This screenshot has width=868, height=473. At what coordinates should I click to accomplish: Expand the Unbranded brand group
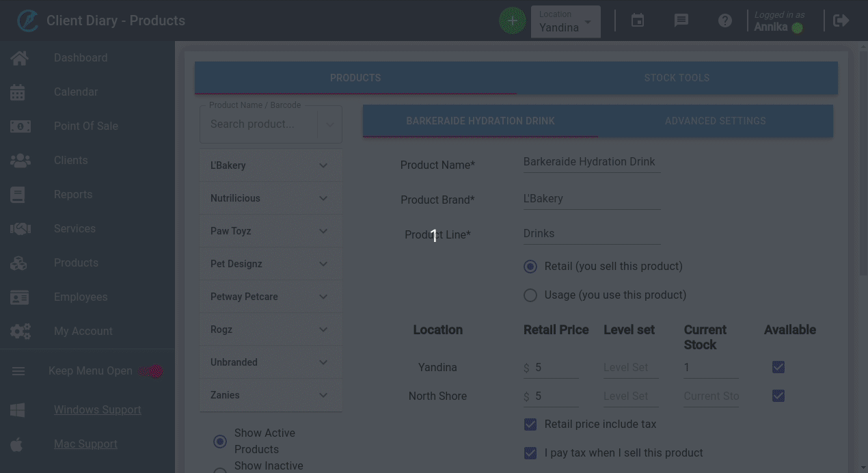[271, 362]
